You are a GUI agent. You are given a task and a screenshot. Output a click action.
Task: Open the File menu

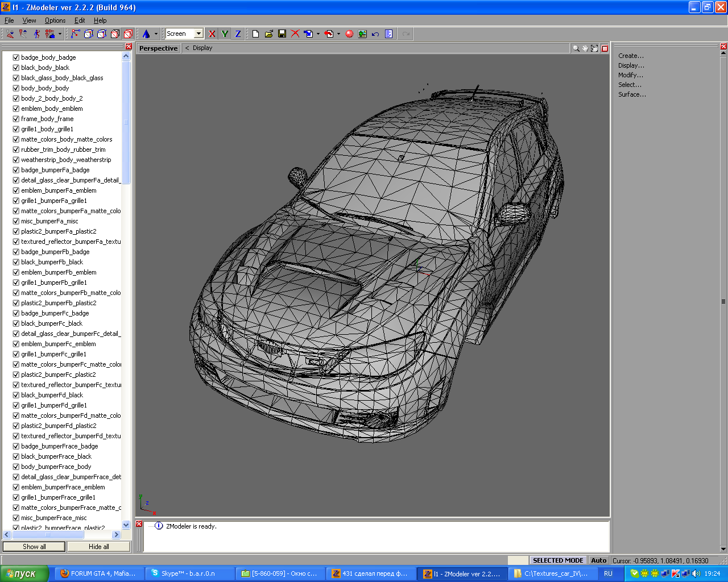(x=9, y=20)
